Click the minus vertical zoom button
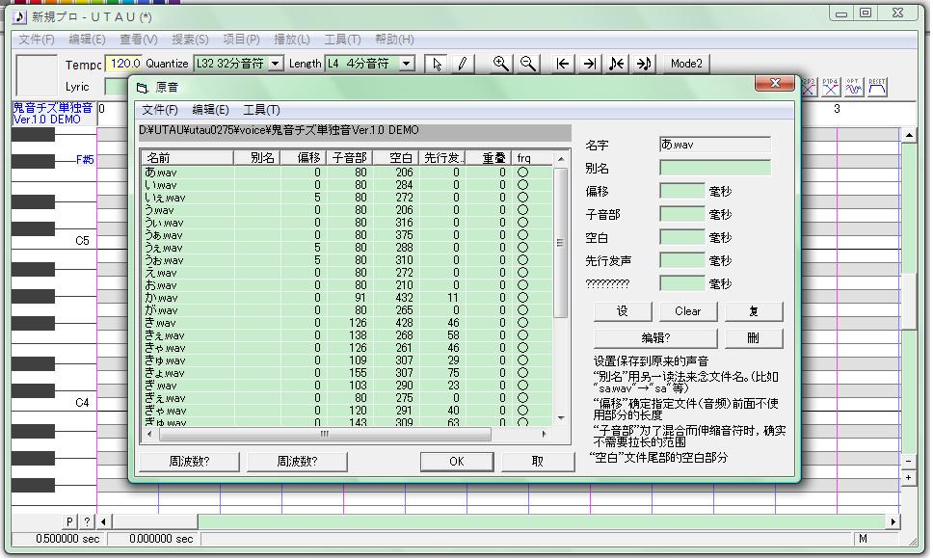Screen dimensions: 933x560 (x=908, y=462)
